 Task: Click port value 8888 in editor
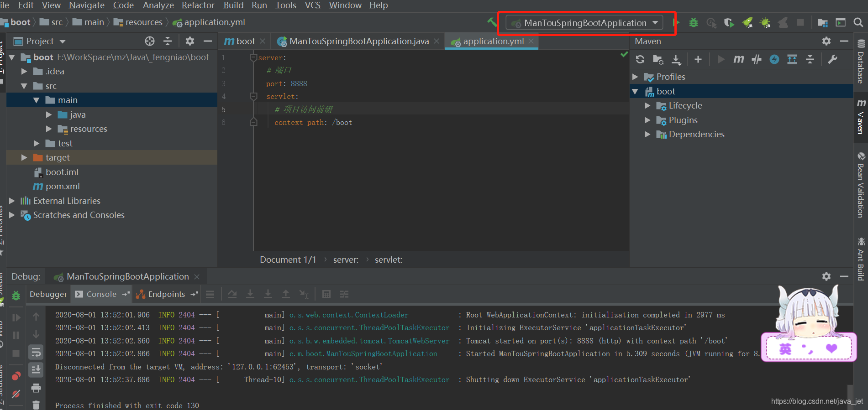coord(299,83)
